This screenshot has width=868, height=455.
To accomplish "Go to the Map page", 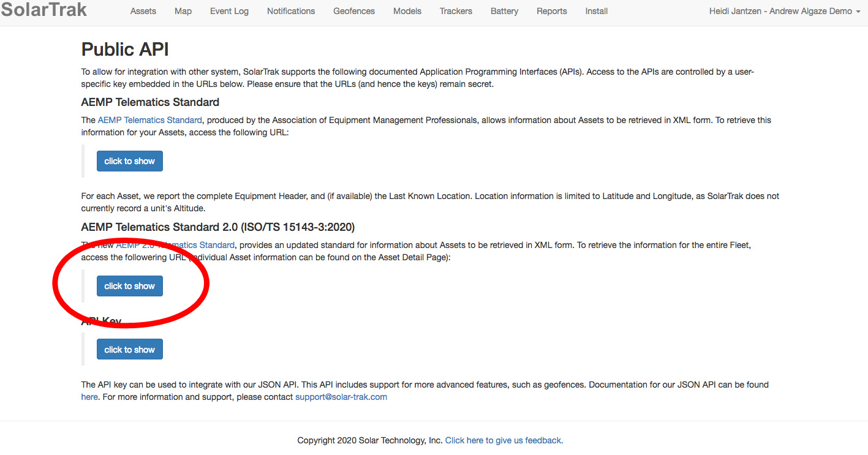I will (183, 11).
